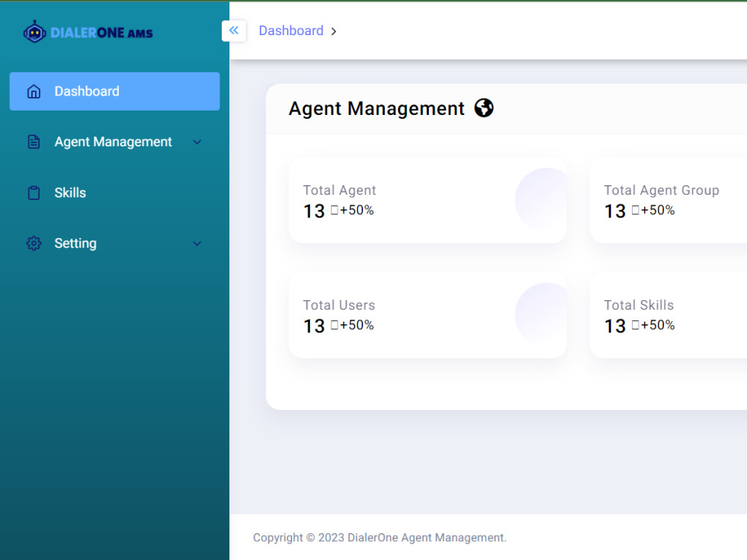Screen dimensions: 747x560
Task: Click the Total Agent count of 13
Action: tap(314, 211)
